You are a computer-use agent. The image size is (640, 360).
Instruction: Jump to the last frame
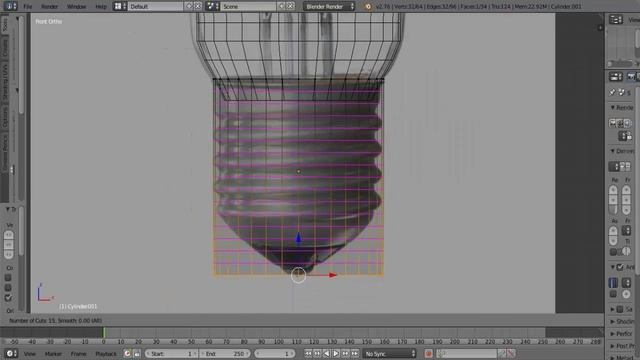pyautogui.click(x=355, y=353)
